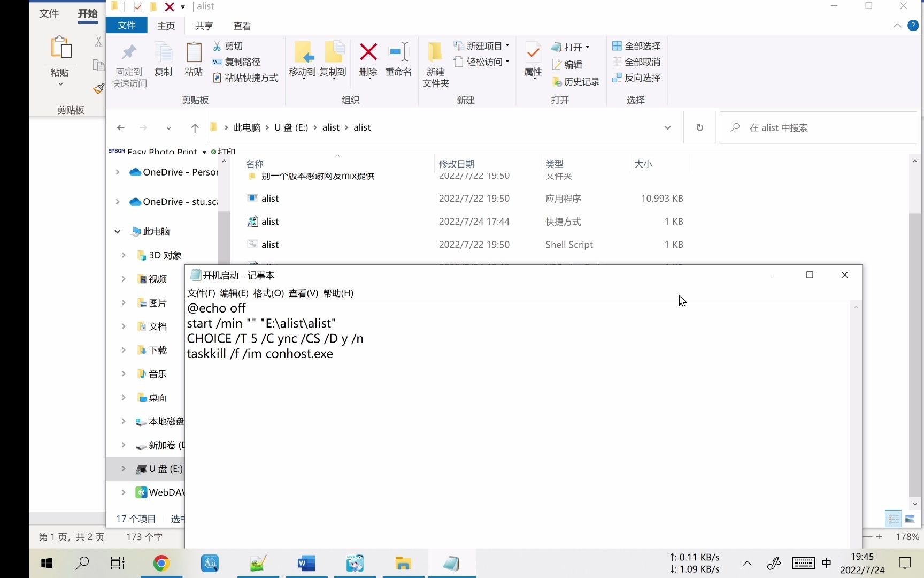Click Copy path (复制路径)
The height and width of the screenshot is (578, 924).
tap(236, 62)
